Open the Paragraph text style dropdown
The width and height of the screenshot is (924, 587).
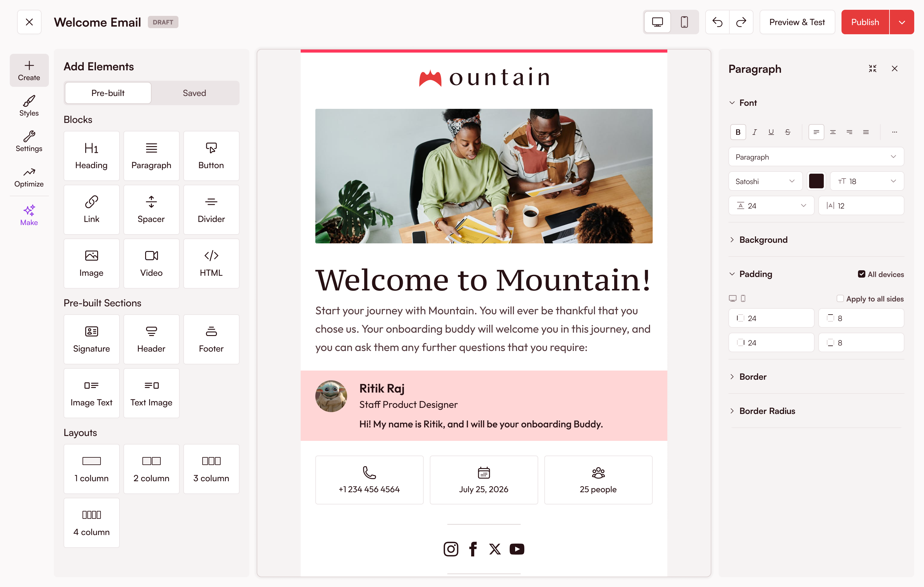coord(816,157)
